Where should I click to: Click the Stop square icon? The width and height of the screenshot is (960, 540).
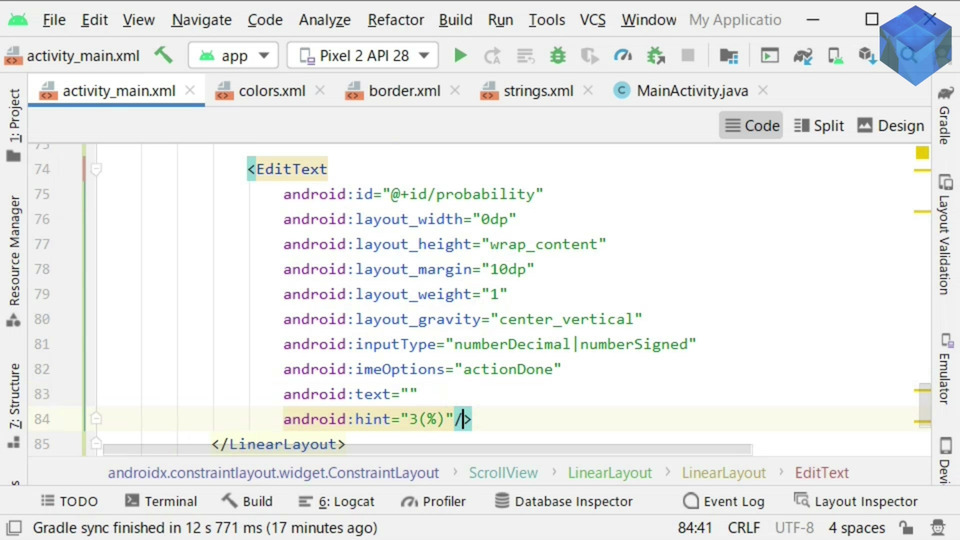coord(688,56)
